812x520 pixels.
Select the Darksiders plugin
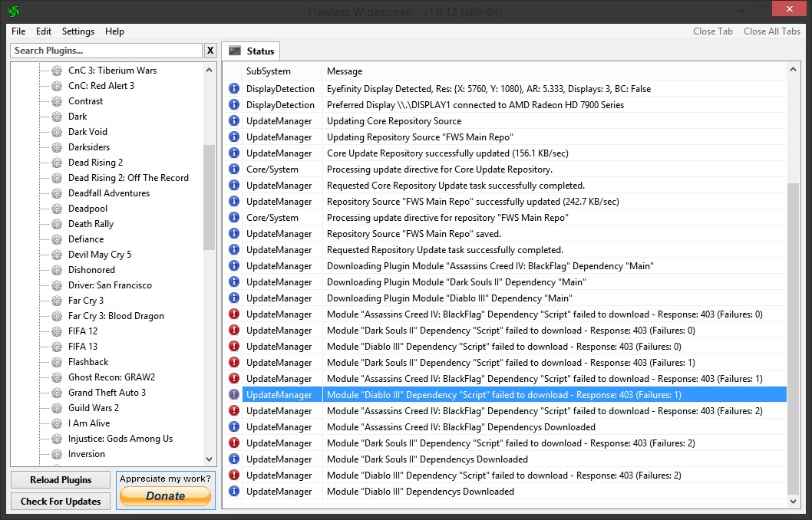point(89,147)
